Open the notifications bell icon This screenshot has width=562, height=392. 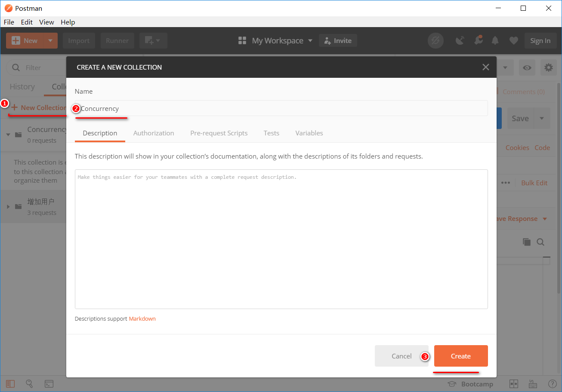pos(495,41)
